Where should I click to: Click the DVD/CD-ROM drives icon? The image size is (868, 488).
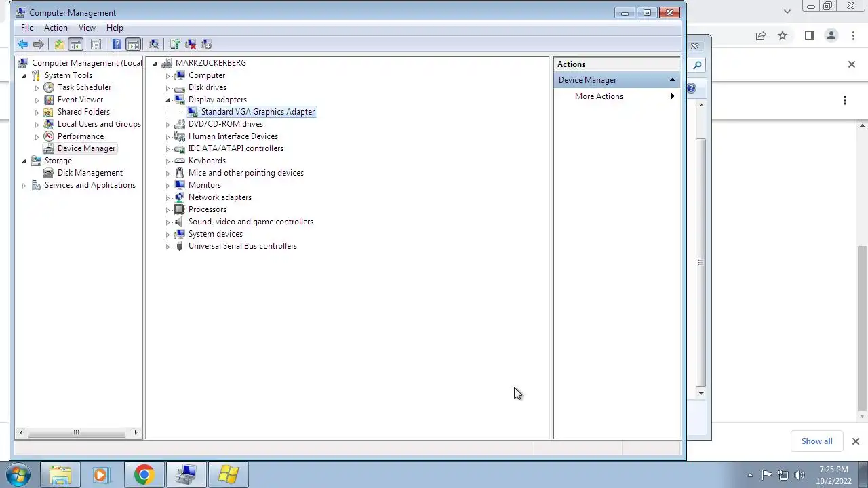tap(179, 124)
